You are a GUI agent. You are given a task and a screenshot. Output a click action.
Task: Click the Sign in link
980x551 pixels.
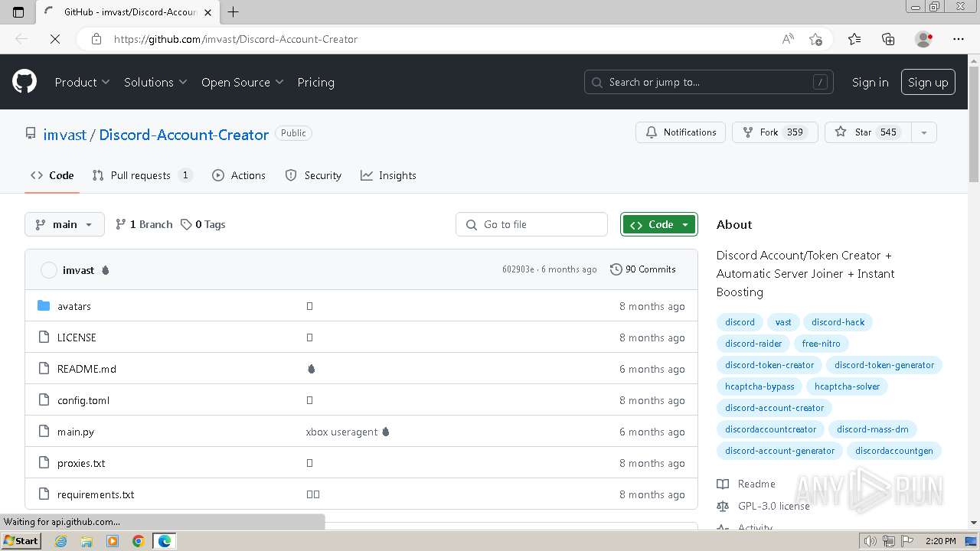click(x=871, y=82)
